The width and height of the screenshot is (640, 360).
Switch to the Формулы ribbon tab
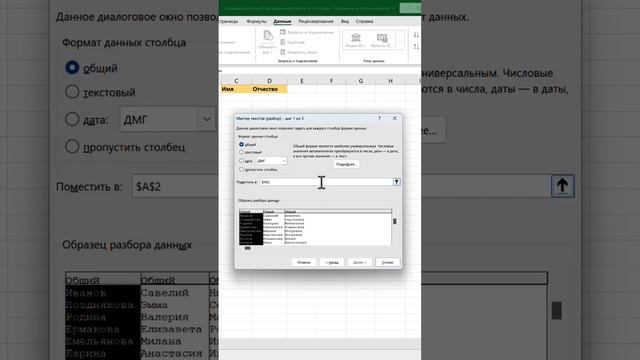[x=256, y=21]
